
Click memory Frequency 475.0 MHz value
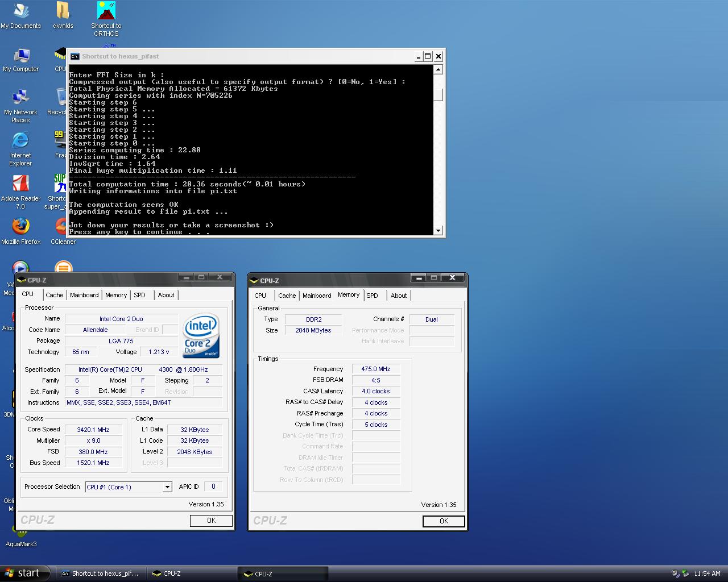tap(376, 369)
